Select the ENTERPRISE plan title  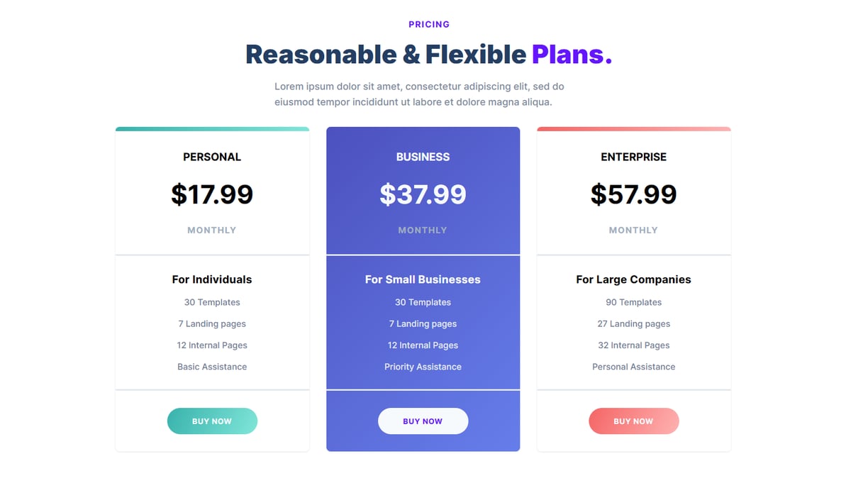633,157
